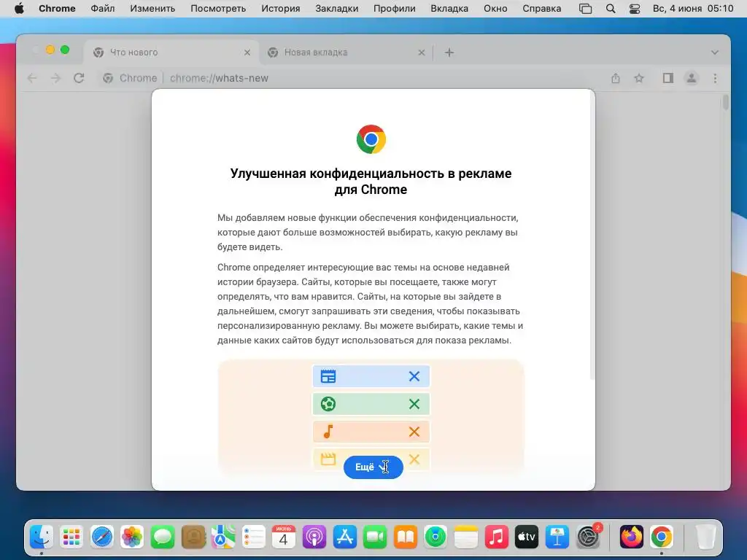Click the green soccer topic X

point(414,404)
